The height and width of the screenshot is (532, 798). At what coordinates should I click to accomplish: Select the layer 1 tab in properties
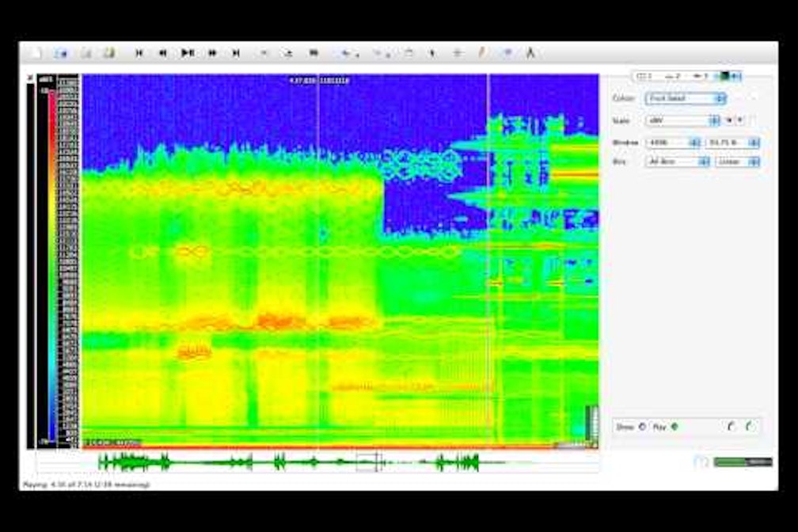(644, 76)
